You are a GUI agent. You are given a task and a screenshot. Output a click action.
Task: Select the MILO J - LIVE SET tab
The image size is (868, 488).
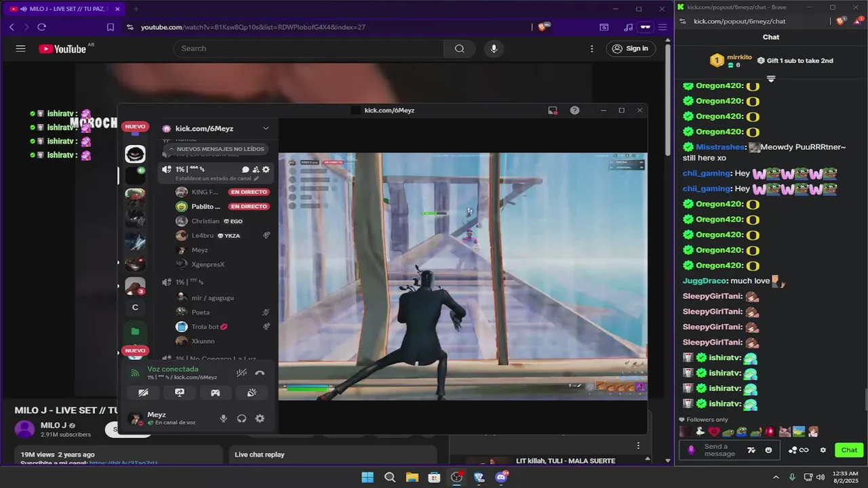tap(65, 9)
